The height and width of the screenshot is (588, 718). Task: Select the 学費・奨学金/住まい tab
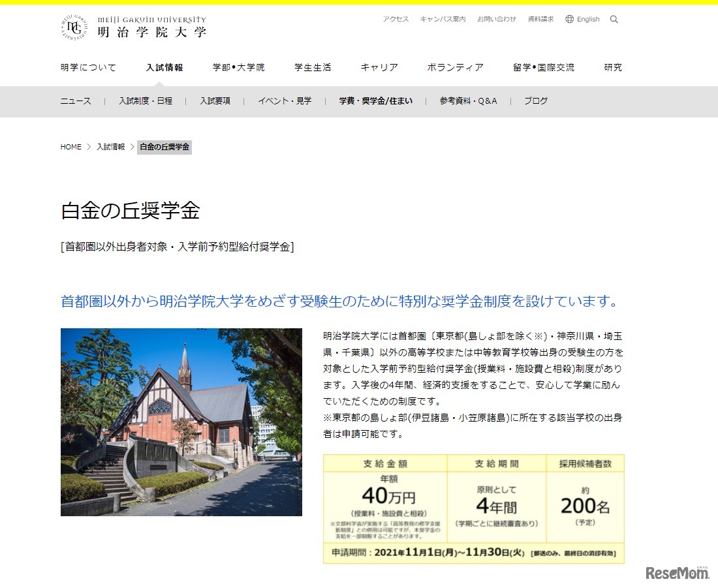pos(376,101)
